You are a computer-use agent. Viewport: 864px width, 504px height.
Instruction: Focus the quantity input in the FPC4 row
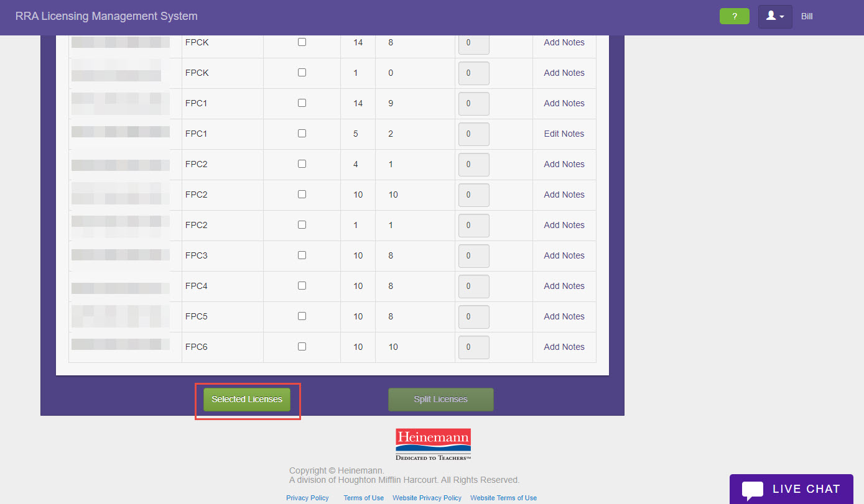[473, 286]
